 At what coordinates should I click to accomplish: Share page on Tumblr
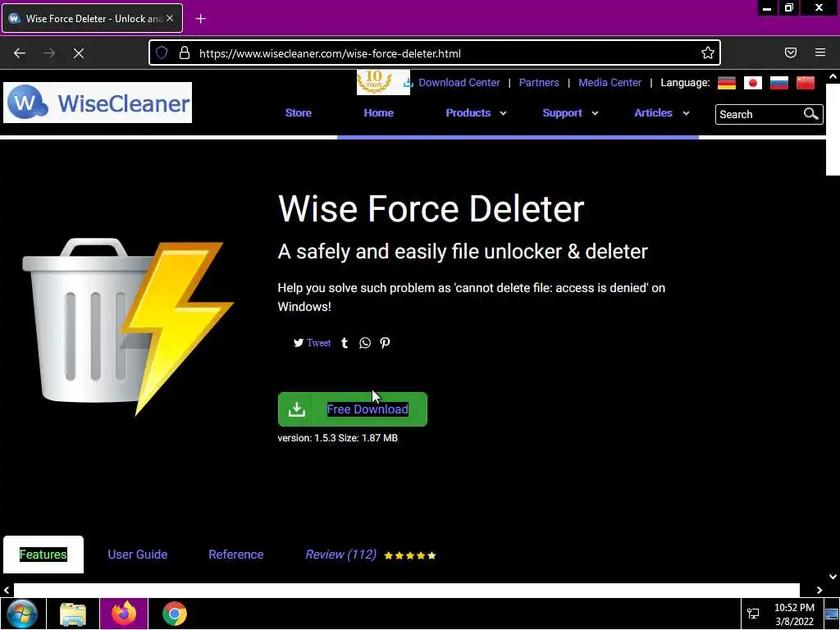tap(345, 343)
